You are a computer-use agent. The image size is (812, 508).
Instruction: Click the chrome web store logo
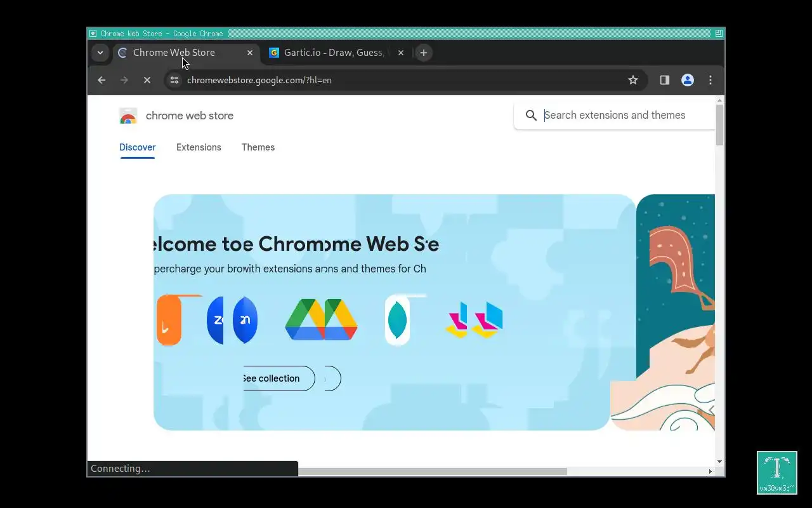tap(128, 116)
